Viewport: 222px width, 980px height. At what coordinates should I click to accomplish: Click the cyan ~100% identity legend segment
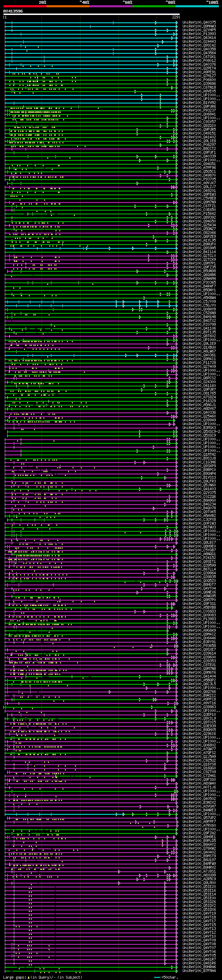tap(197, 6)
